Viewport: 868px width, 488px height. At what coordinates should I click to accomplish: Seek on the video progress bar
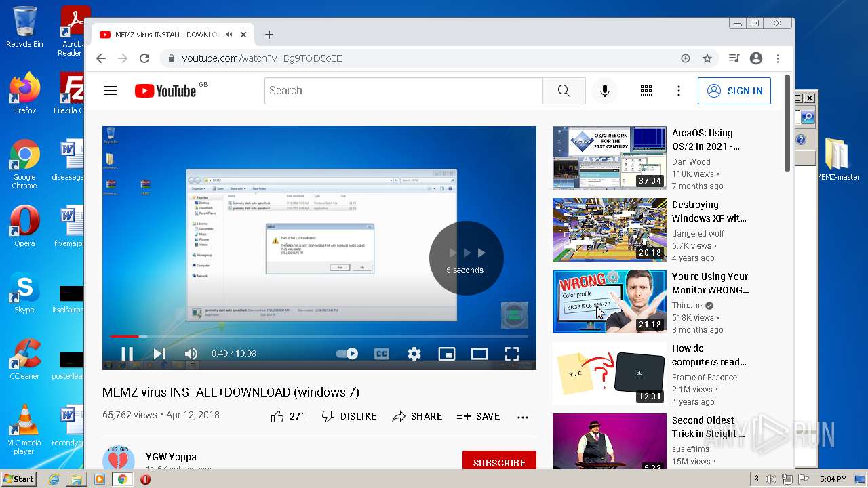click(x=319, y=336)
